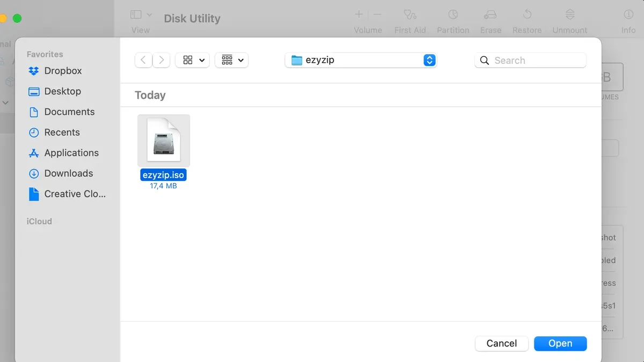Click the iCloud sidebar section heading
The image size is (644, 362).
(39, 221)
